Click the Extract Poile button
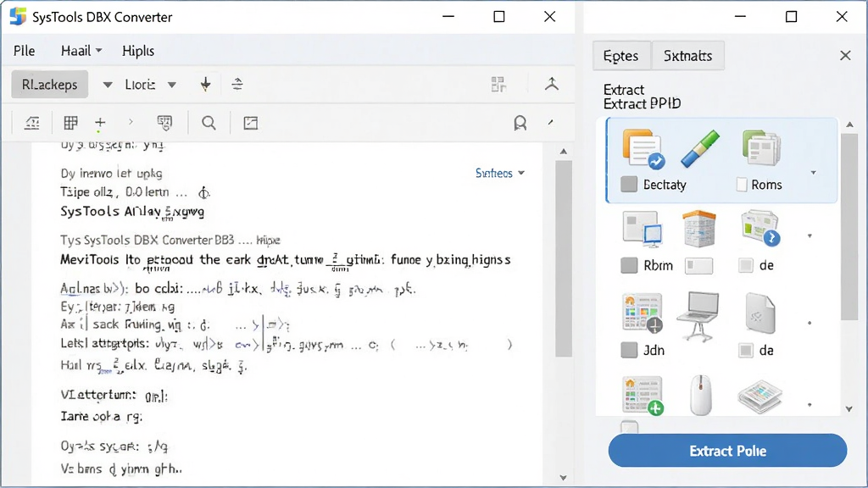868x488 pixels. tap(727, 451)
